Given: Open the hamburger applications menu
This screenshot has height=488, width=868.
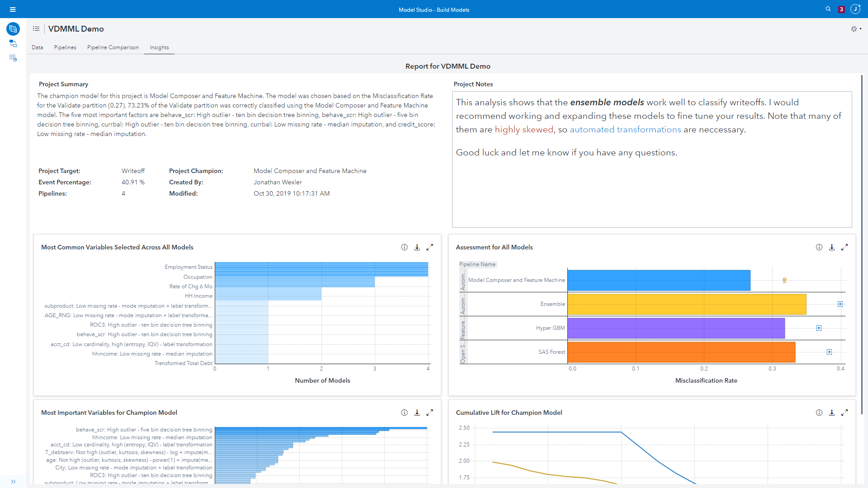Looking at the screenshot, I should (x=13, y=9).
